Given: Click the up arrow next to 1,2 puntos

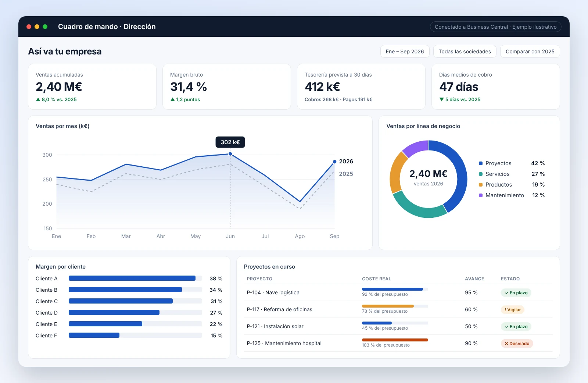Looking at the screenshot, I should pyautogui.click(x=172, y=99).
